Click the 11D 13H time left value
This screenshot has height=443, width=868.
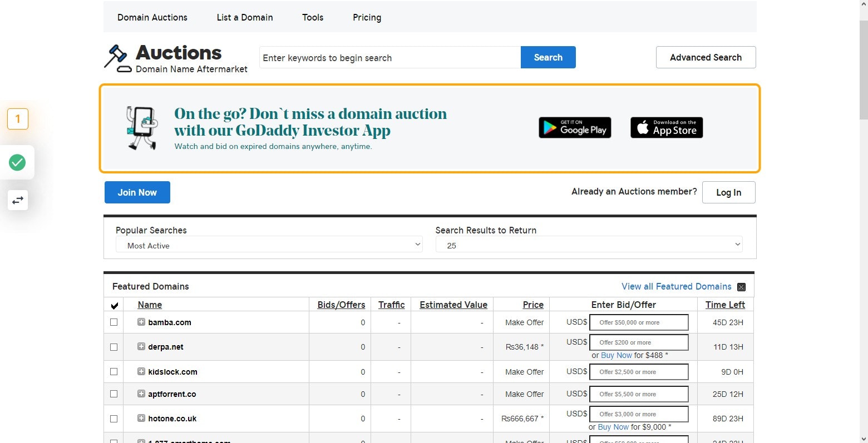click(x=728, y=347)
